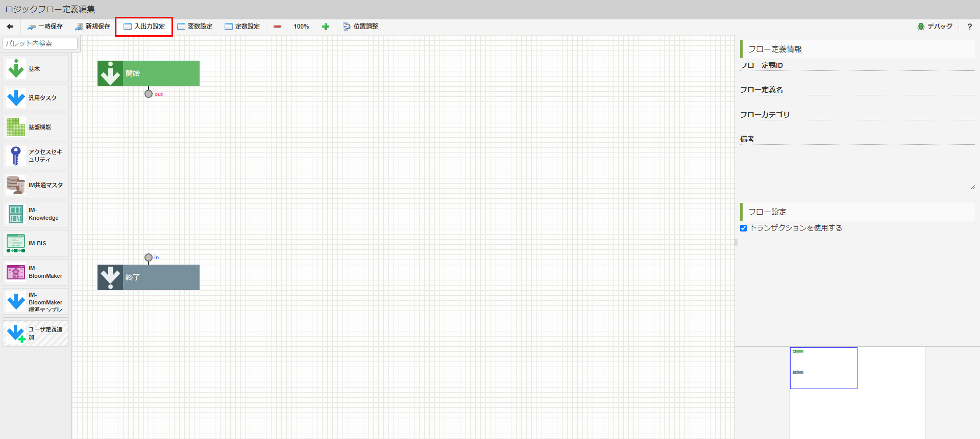Expand the 汎用タスク palette category

coord(36,98)
